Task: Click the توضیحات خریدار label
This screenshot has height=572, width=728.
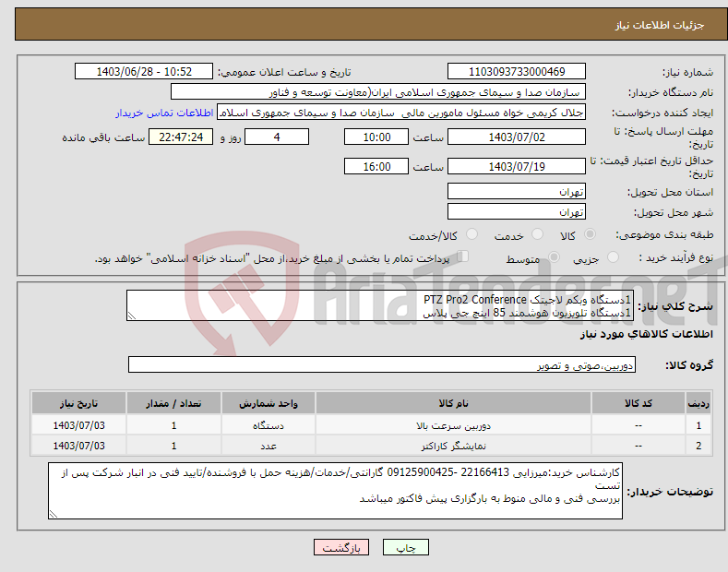Action: (x=670, y=491)
